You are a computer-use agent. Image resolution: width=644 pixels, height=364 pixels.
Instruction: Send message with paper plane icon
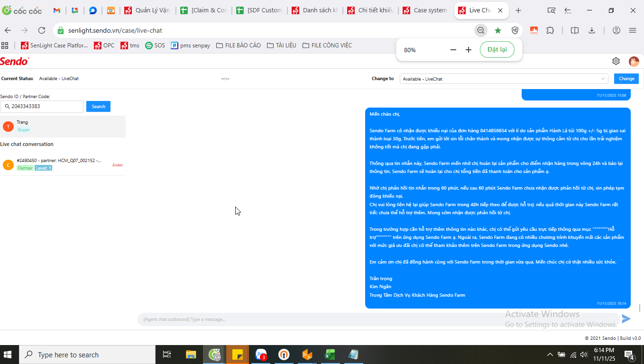626,319
